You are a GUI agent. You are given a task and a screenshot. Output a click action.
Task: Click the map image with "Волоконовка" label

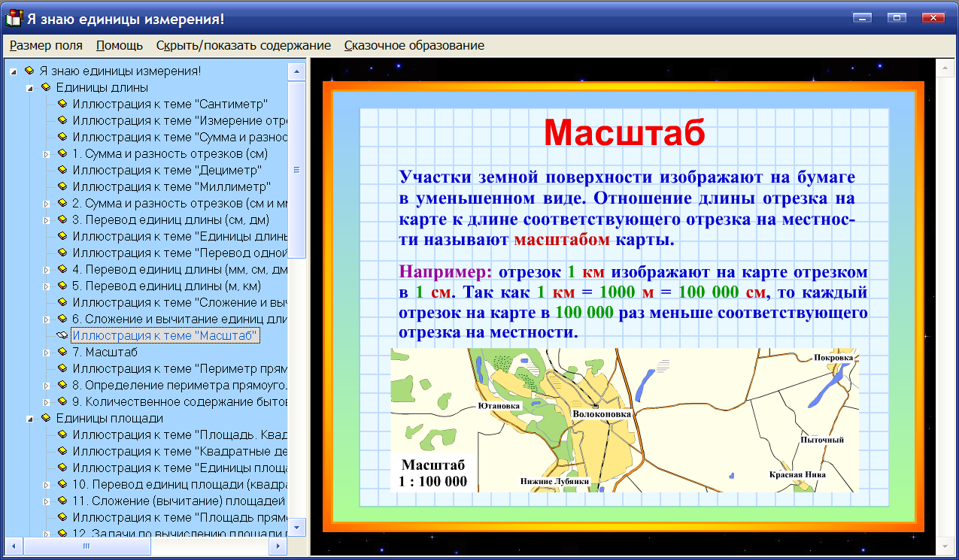click(x=624, y=420)
